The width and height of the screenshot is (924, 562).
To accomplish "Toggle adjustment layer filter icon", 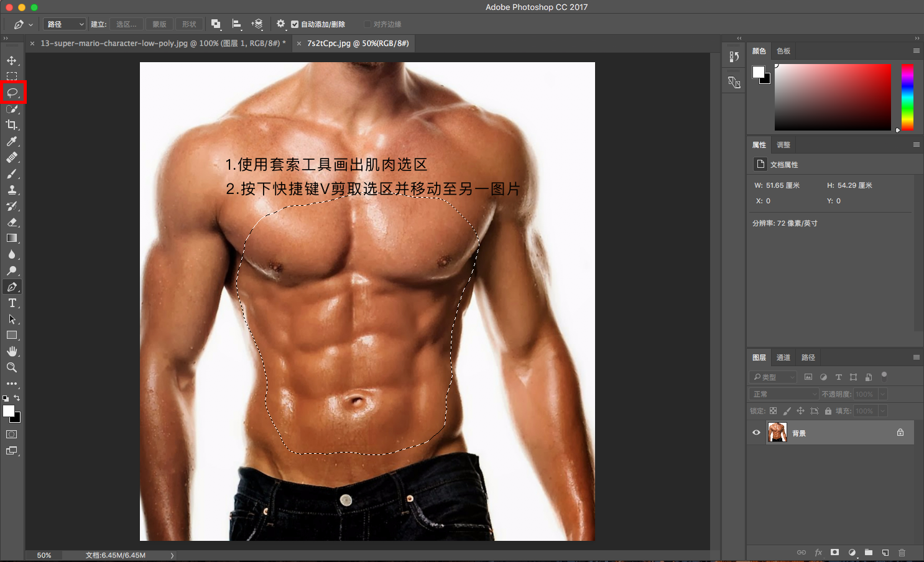I will tap(823, 377).
